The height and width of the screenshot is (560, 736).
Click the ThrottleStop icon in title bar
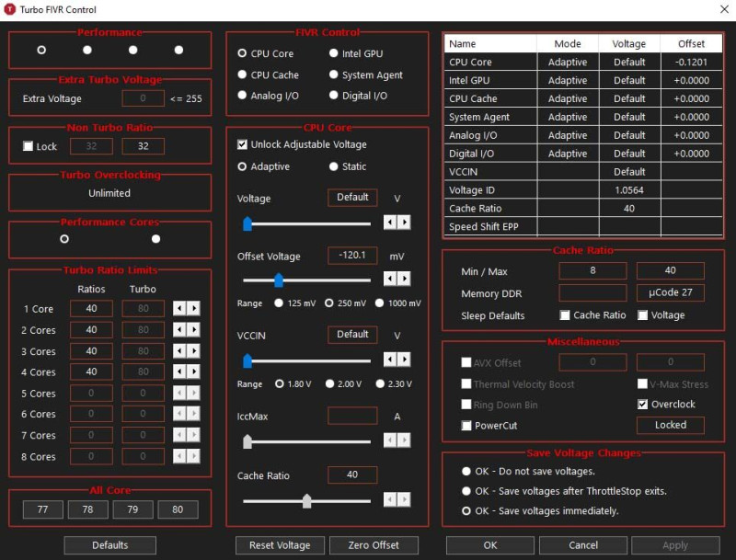coord(9,9)
